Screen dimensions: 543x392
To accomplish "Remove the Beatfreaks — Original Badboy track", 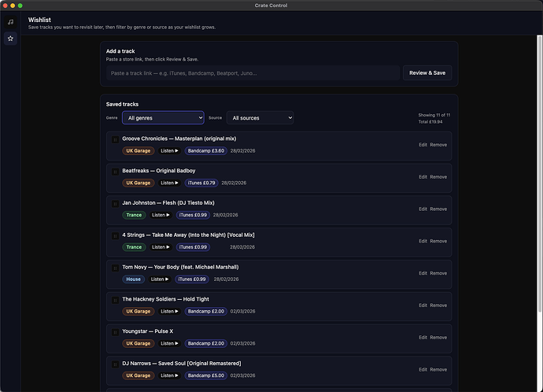I will (438, 177).
